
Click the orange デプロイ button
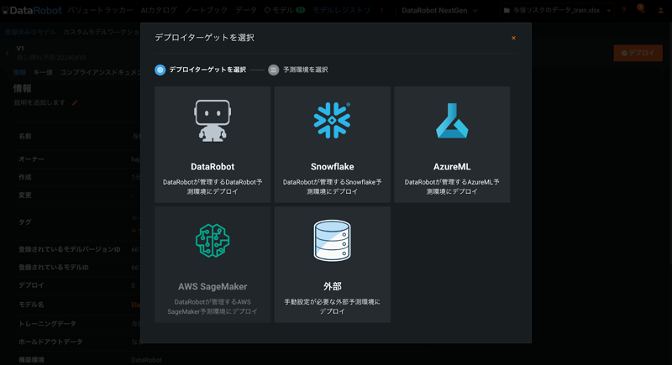(x=638, y=53)
